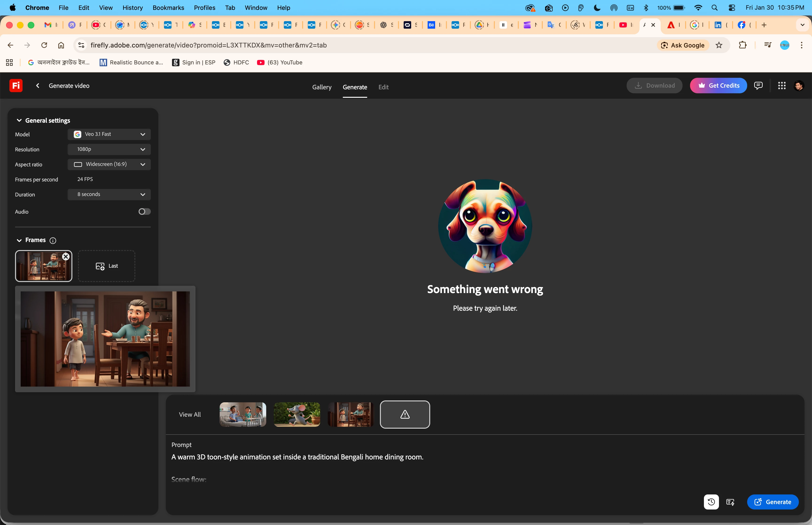Open the Model dropdown Veo 3.1 Fast
Viewport: 812px width, 525px height.
coord(109,134)
